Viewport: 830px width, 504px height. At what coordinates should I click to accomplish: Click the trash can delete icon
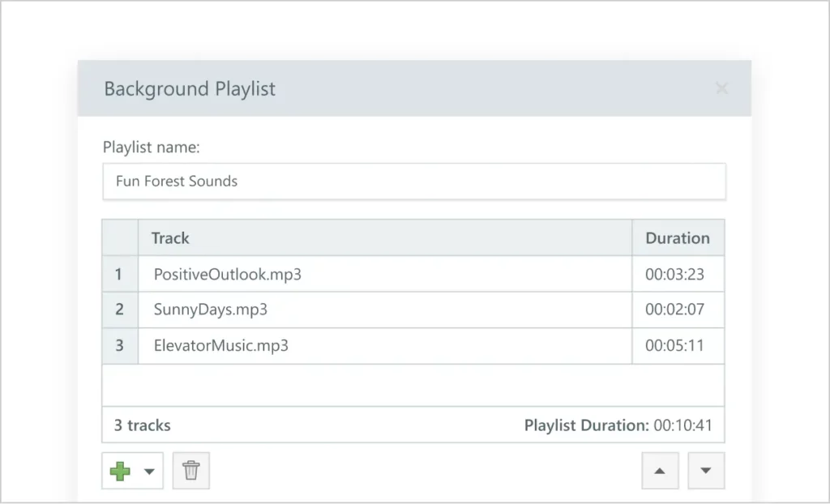pos(191,471)
